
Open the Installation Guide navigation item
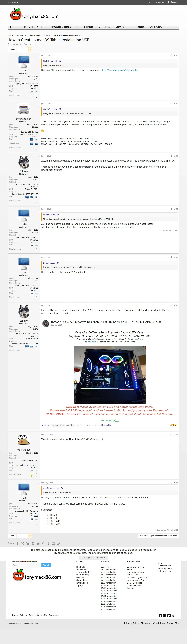[65, 27]
